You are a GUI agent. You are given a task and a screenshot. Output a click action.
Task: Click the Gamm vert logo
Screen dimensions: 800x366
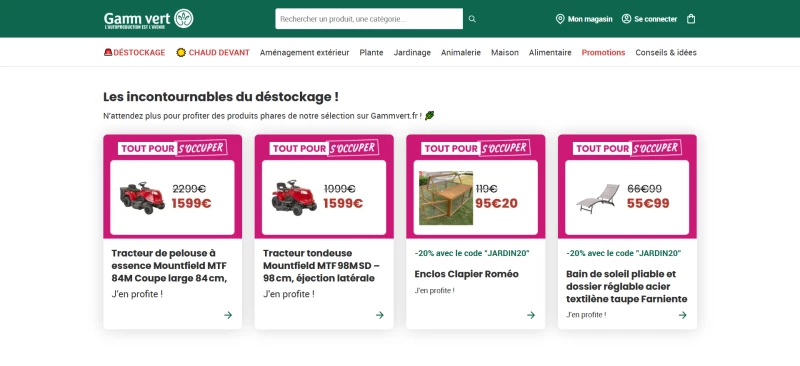[x=148, y=19]
